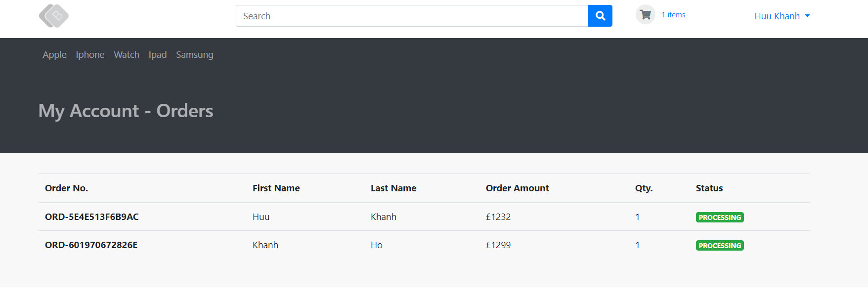Screen dimensions: 868x304
Task: Click the PROCESSING badge on order ORD-5E4E513F6B9AC
Action: click(720, 217)
